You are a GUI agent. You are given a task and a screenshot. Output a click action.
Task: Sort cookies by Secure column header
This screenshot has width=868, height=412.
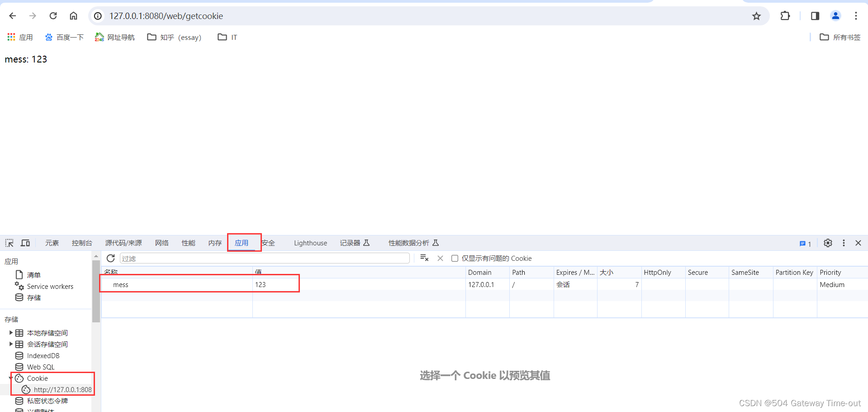click(x=707, y=272)
